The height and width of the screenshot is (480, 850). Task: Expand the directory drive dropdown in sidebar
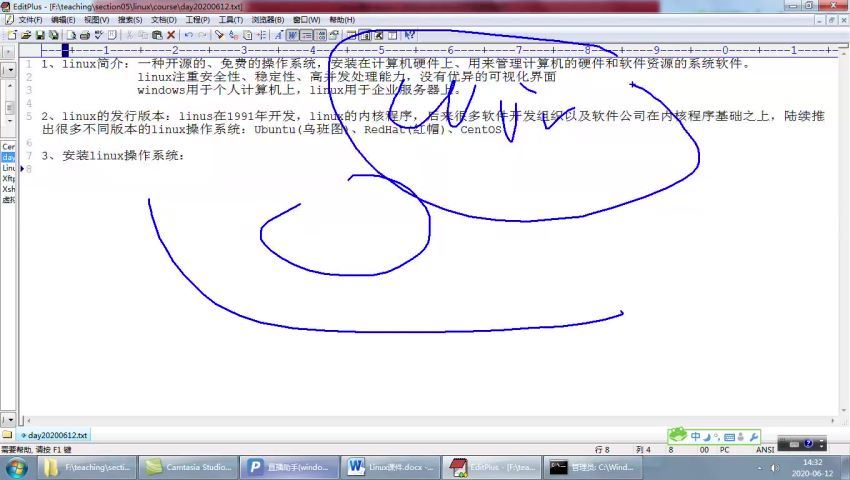pos(11,69)
